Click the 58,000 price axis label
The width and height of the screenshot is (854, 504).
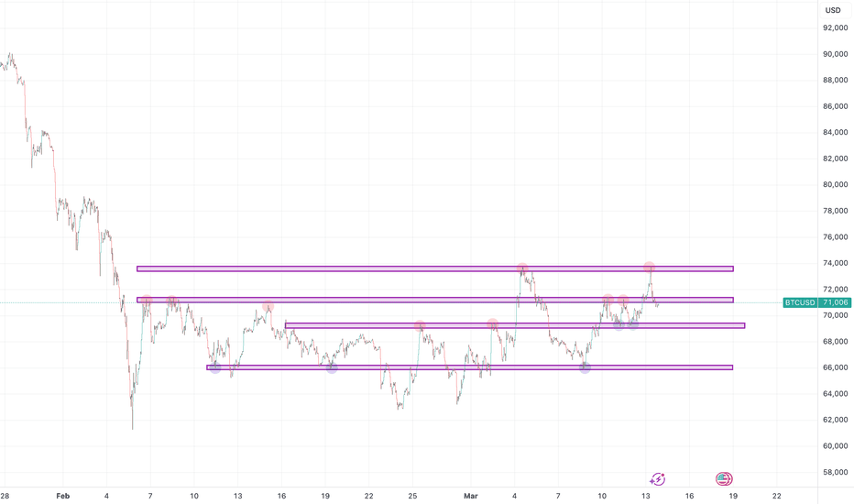tap(835, 472)
